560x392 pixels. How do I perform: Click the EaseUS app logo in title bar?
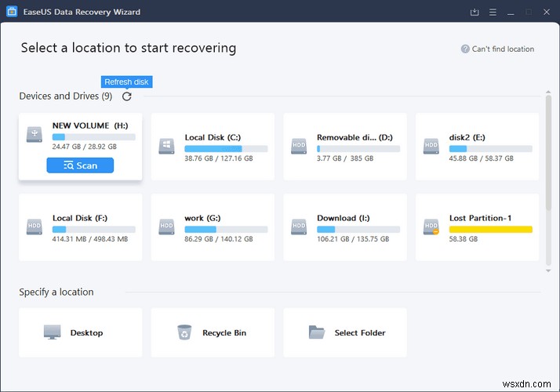click(x=12, y=12)
